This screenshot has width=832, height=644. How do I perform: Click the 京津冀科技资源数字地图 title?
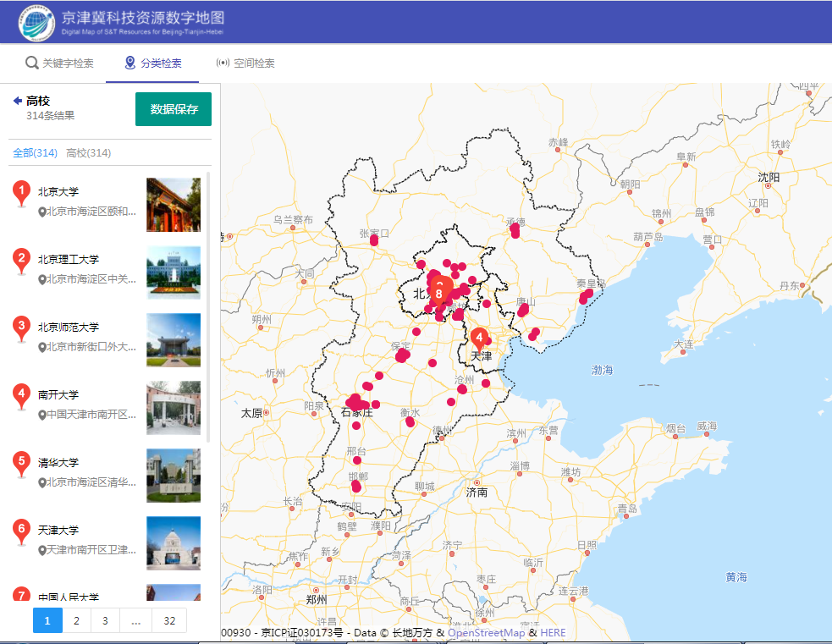tap(143, 18)
